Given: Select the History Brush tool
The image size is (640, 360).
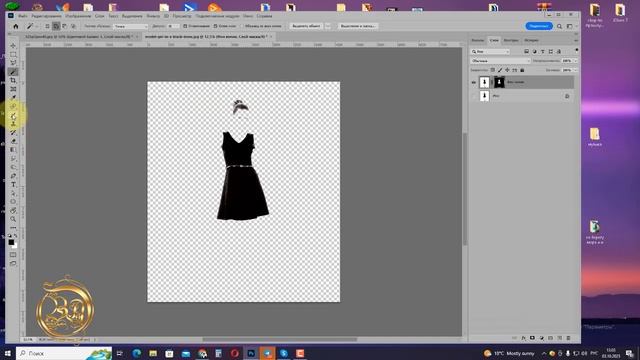Looking at the screenshot, I should pos(13,133).
